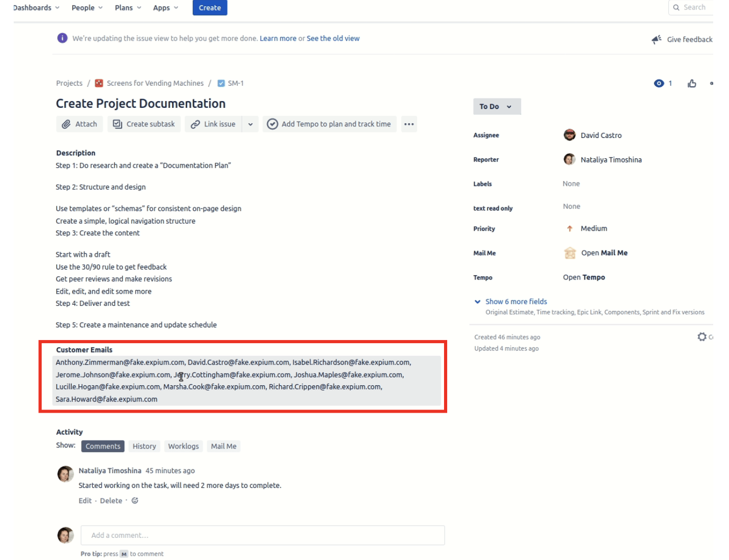This screenshot has width=729, height=560.
Task: Click David Castro's assignee avatar
Action: click(x=569, y=135)
